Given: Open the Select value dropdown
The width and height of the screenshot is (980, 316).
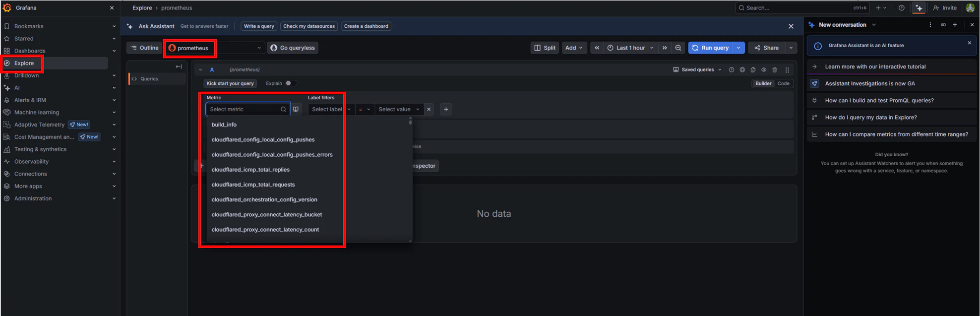Looking at the screenshot, I should click(399, 109).
